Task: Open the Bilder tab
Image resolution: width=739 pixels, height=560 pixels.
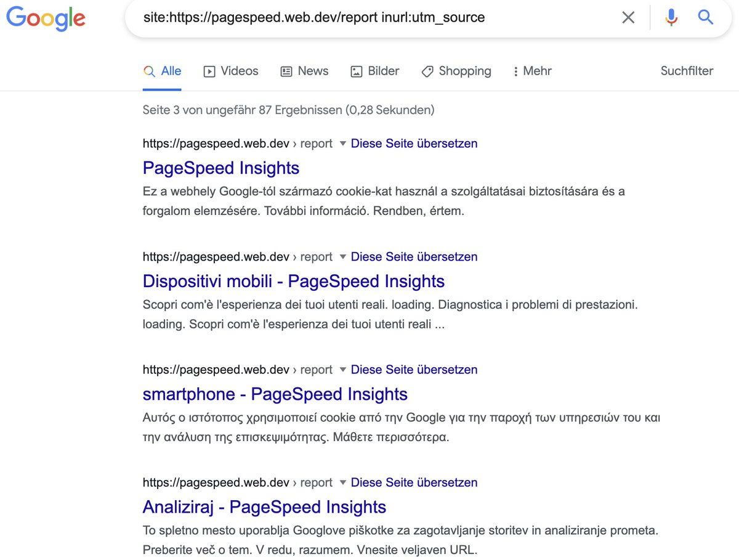Action: click(375, 71)
